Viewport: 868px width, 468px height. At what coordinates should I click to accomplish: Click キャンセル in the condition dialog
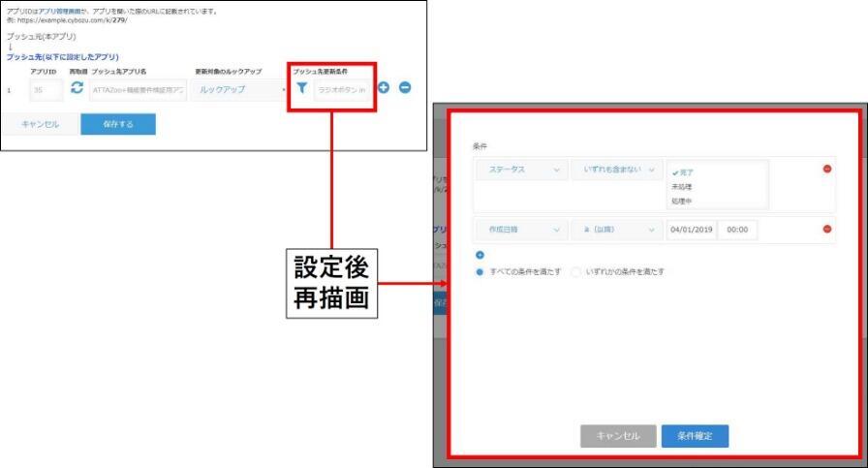click(x=618, y=436)
